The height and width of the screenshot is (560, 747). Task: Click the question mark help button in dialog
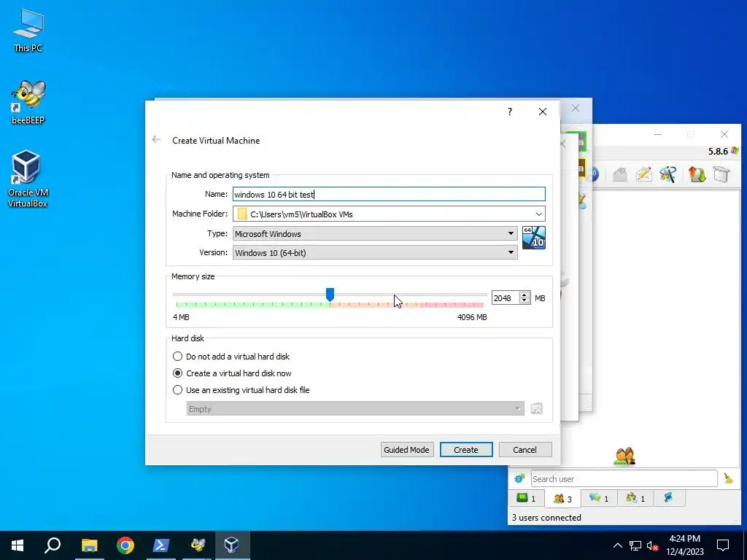(510, 112)
